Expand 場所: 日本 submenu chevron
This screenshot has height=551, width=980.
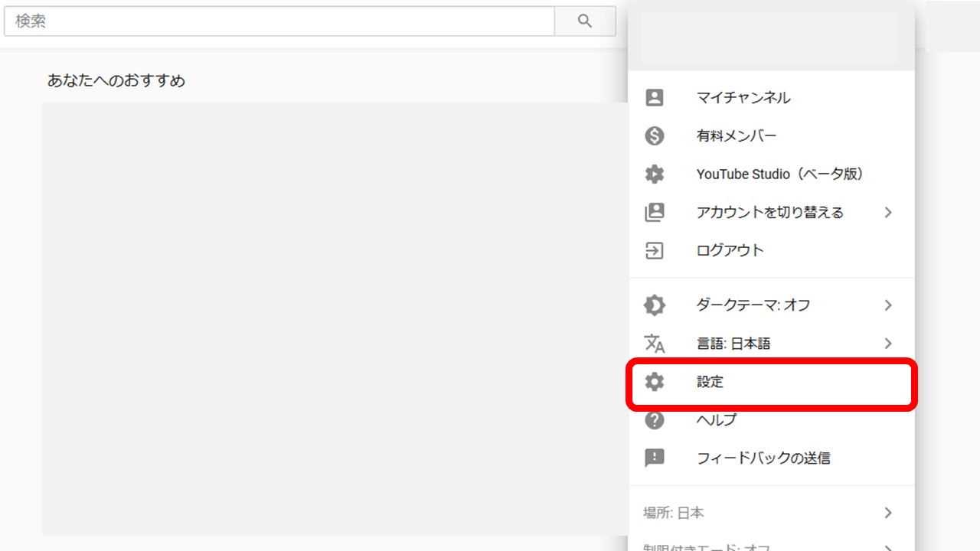(888, 513)
